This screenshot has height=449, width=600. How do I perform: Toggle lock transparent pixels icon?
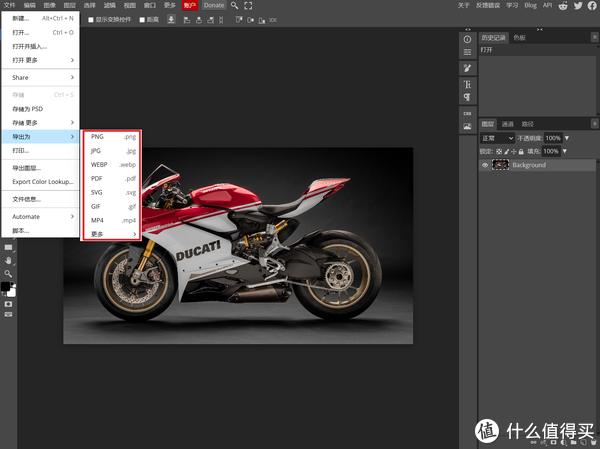pyautogui.click(x=499, y=152)
